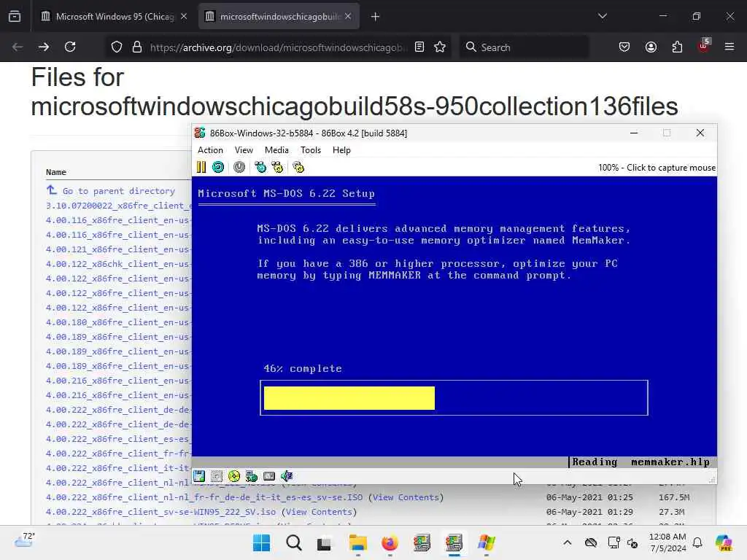
Task: Open 4.00.222_x86fre_client_fr-fr file link
Action: point(119,454)
